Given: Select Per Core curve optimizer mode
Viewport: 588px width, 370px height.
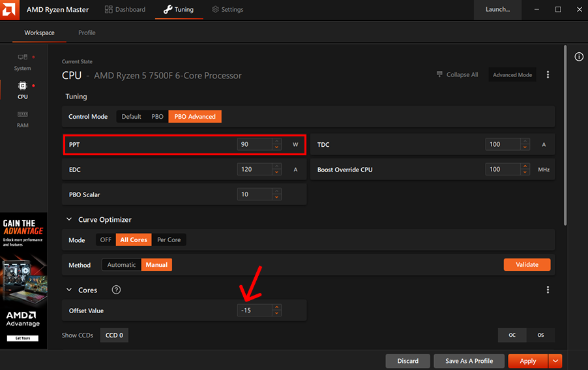Looking at the screenshot, I should 169,239.
